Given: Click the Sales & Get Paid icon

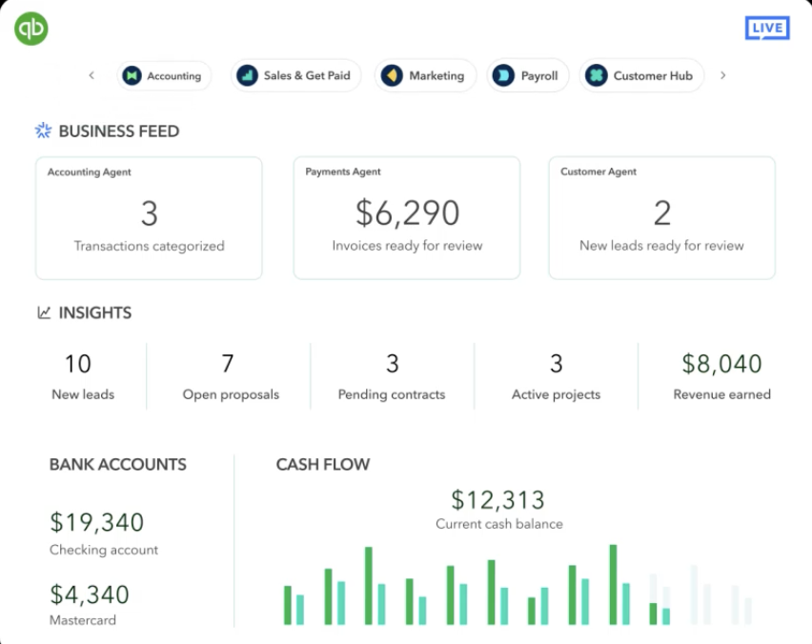Looking at the screenshot, I should pos(248,75).
